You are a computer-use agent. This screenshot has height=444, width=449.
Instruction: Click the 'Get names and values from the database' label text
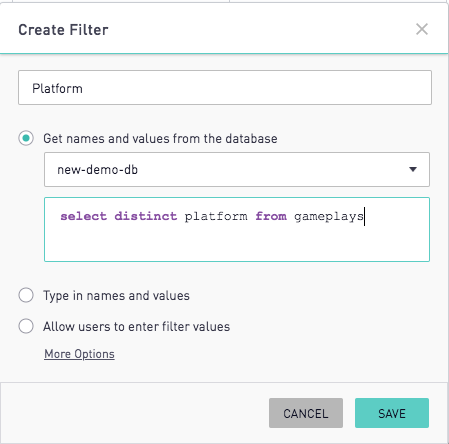[160, 139]
